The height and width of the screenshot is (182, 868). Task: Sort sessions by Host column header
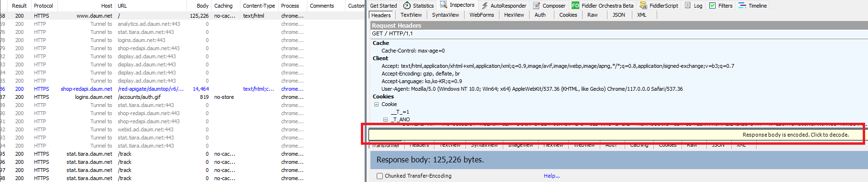tap(107, 6)
